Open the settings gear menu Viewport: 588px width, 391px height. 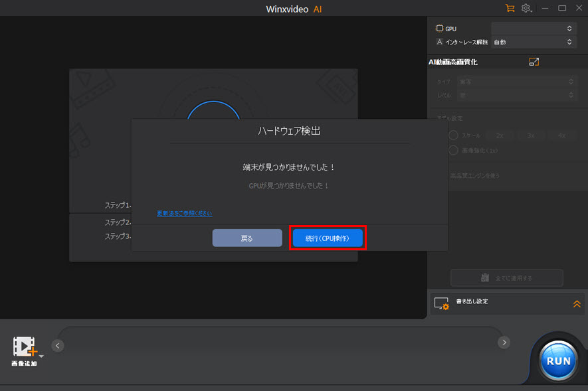click(x=526, y=9)
